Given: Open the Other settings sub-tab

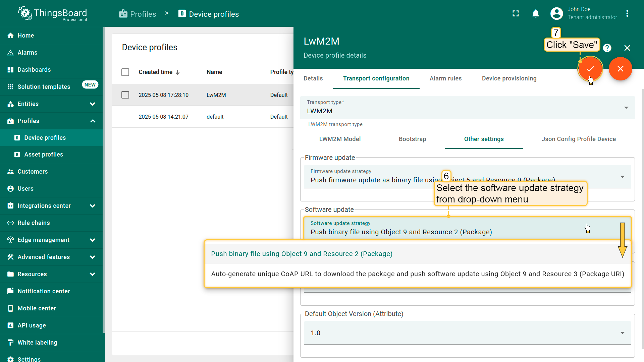Looking at the screenshot, I should [x=484, y=139].
